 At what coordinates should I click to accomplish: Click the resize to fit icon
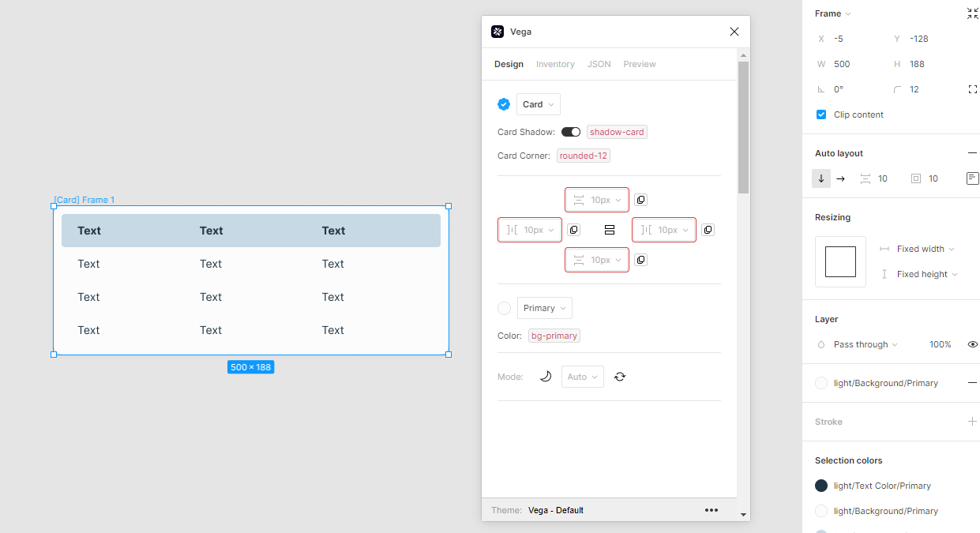[x=972, y=13]
